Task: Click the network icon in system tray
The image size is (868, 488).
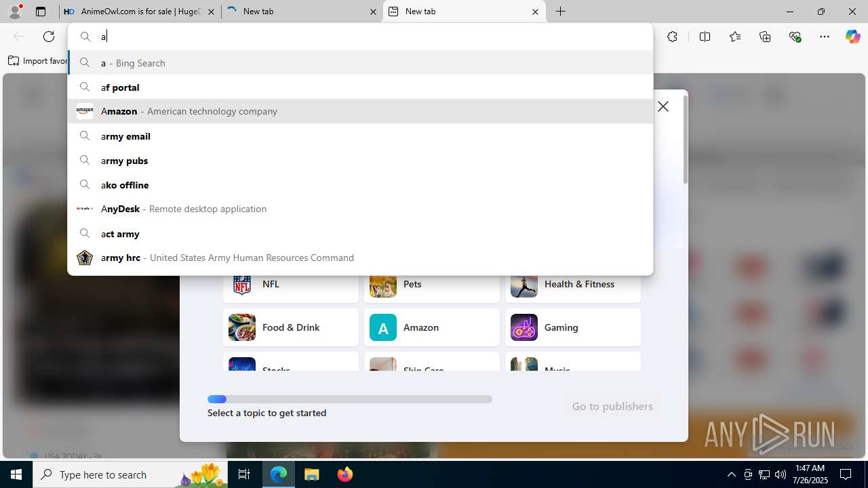Action: click(764, 474)
